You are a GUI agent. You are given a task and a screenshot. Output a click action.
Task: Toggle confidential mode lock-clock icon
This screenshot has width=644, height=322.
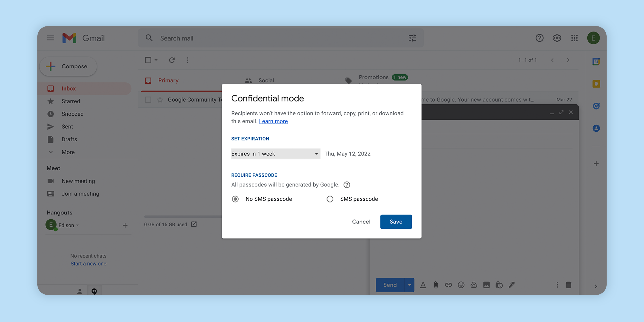click(499, 285)
